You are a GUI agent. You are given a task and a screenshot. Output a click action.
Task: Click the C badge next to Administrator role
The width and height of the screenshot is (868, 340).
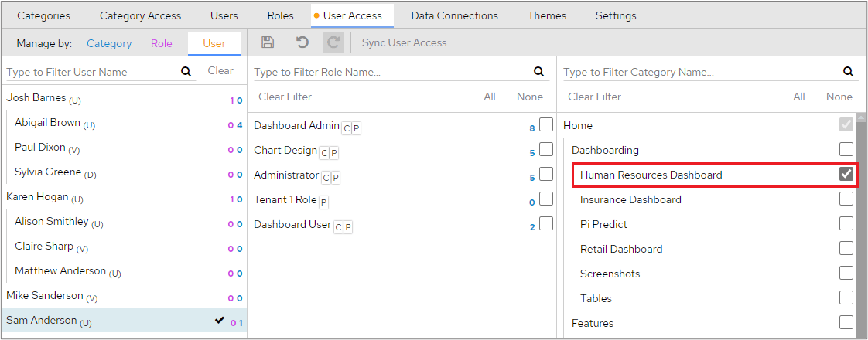[326, 178]
